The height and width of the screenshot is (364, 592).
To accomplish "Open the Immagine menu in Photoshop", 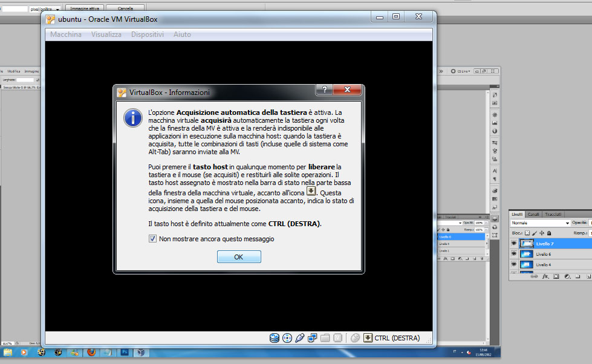I will (31, 71).
